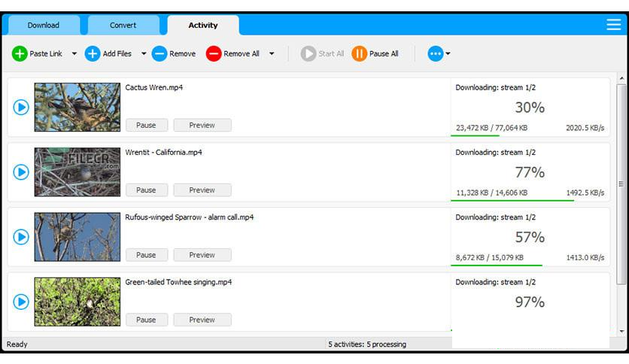Click the 97% progress value
629x364 pixels.
pos(530,302)
